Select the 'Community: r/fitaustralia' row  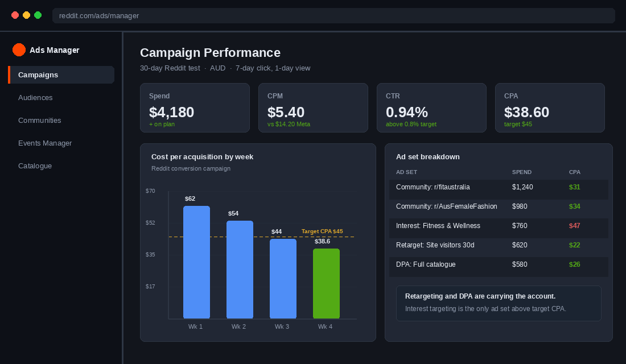499,189
